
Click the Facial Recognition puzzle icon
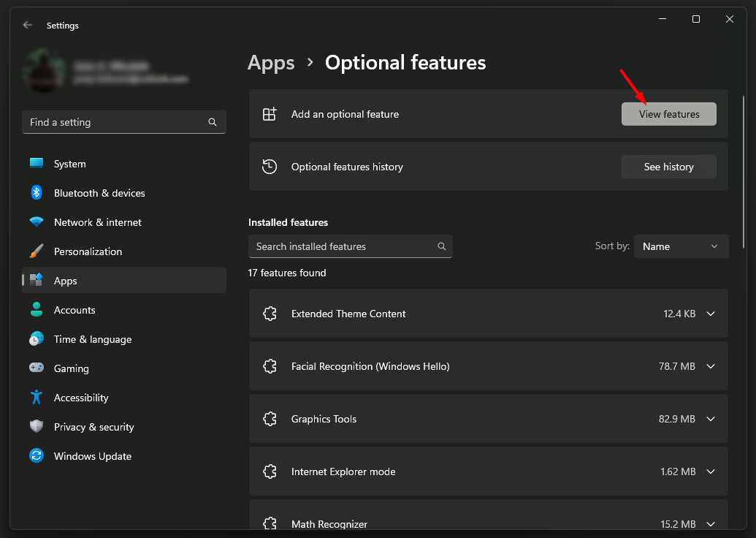tap(270, 366)
